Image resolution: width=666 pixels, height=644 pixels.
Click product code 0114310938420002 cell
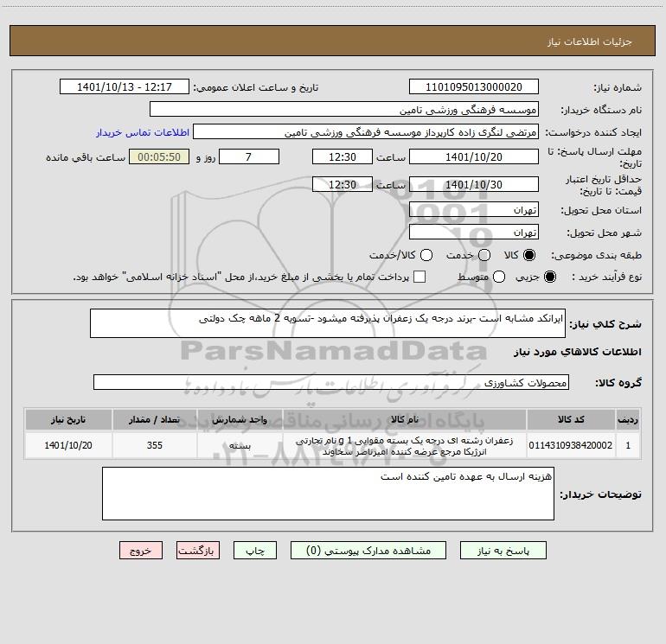pos(571,445)
